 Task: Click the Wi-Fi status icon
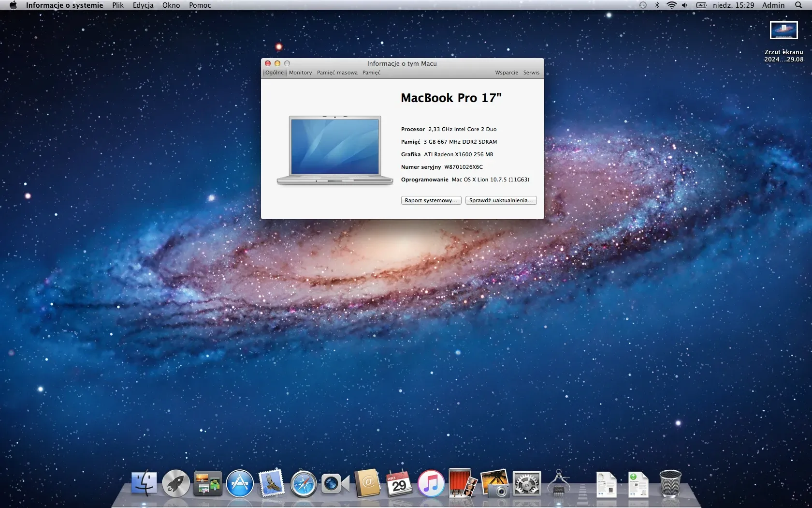[671, 5]
